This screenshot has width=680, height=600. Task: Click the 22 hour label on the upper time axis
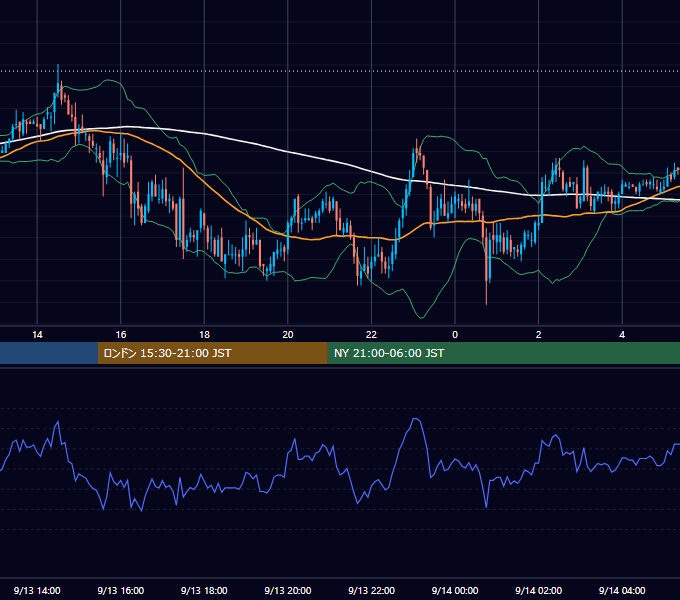click(x=371, y=335)
